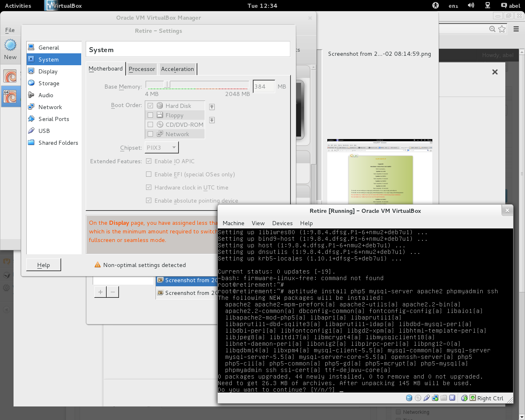Select the first Debian VM entry in Manager list
This screenshot has height=420, width=525.
(10, 76)
